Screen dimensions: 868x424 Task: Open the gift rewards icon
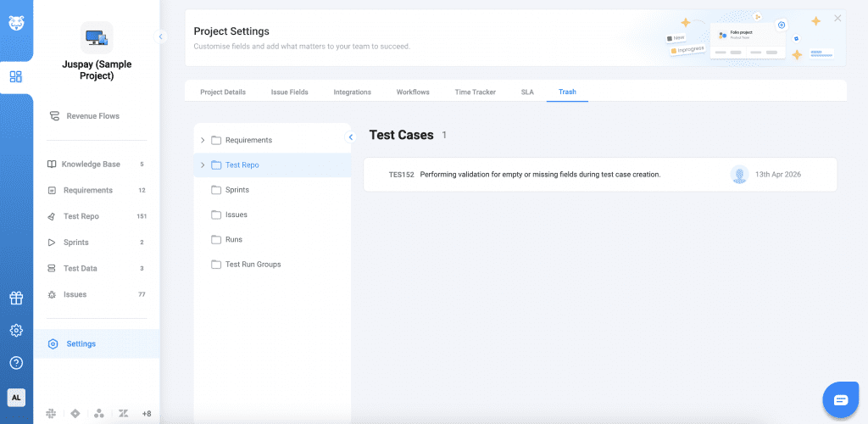click(x=16, y=298)
